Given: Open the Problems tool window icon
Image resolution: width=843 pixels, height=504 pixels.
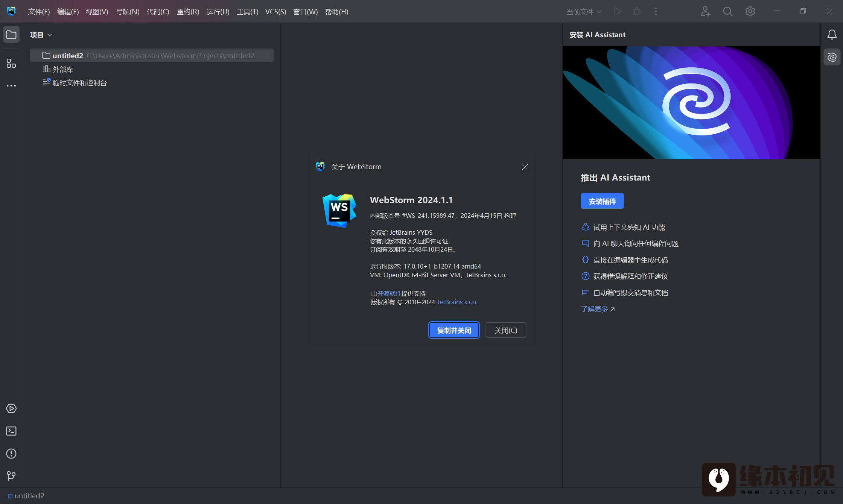Looking at the screenshot, I should [11, 454].
